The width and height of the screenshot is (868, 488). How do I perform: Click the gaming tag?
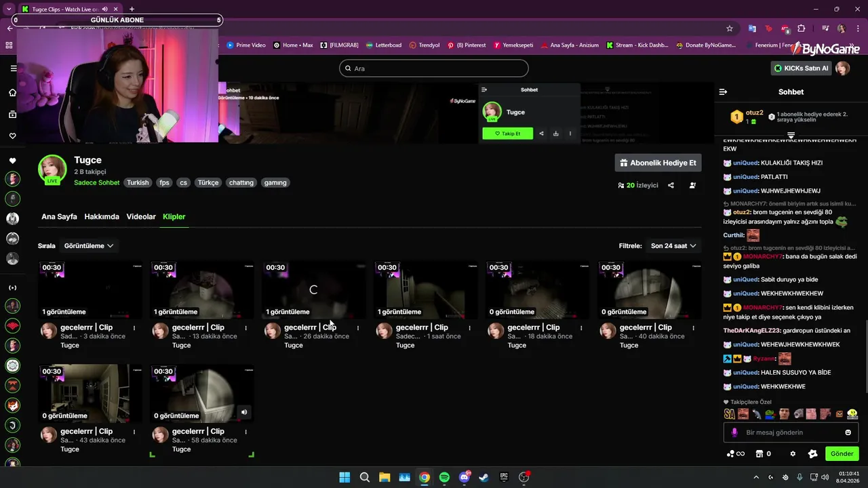tap(275, 183)
